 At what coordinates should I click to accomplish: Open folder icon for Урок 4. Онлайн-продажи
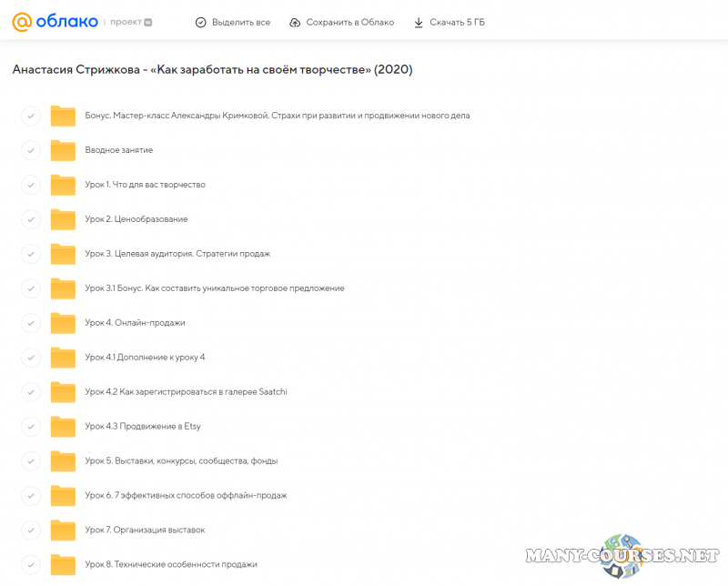[63, 323]
